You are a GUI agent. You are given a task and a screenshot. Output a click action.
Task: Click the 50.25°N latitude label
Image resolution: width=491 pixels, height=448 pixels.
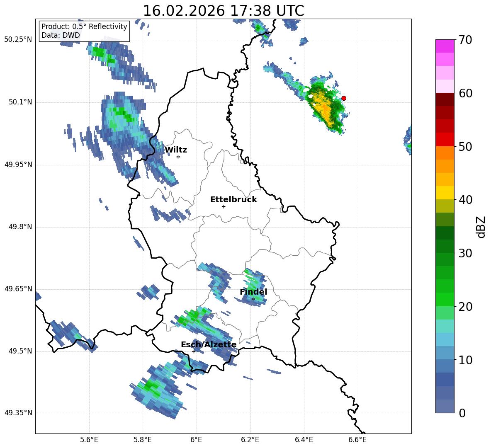coord(18,40)
